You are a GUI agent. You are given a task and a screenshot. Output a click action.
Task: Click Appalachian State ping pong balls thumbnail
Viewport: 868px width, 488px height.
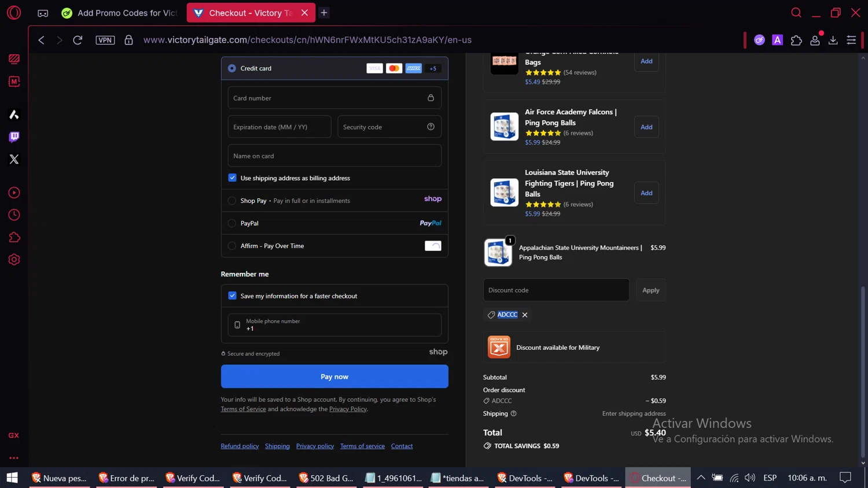pos(498,252)
